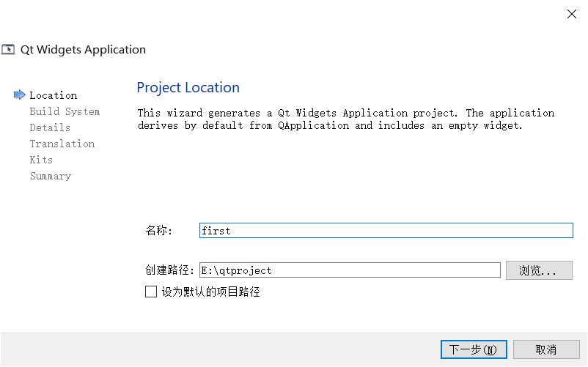This screenshot has height=367, width=588.
Task: Click the 创建路径 field showing E:\qtproject
Action: [350, 270]
